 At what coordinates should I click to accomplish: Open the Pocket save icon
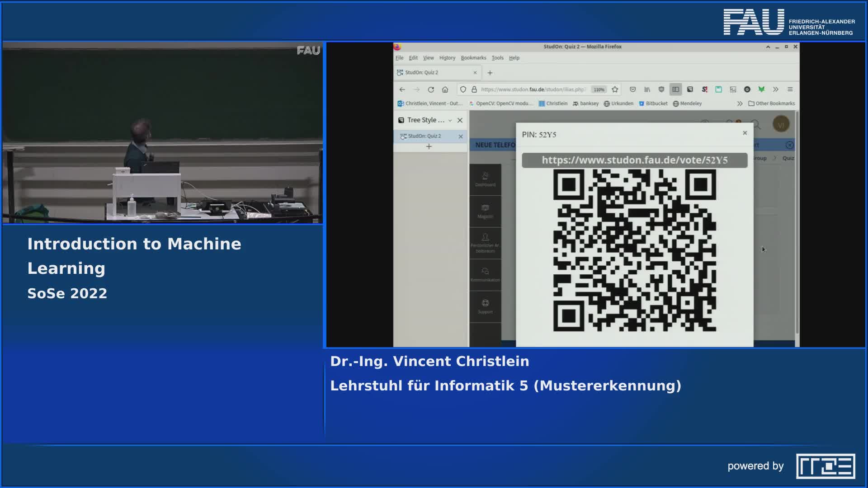point(632,89)
